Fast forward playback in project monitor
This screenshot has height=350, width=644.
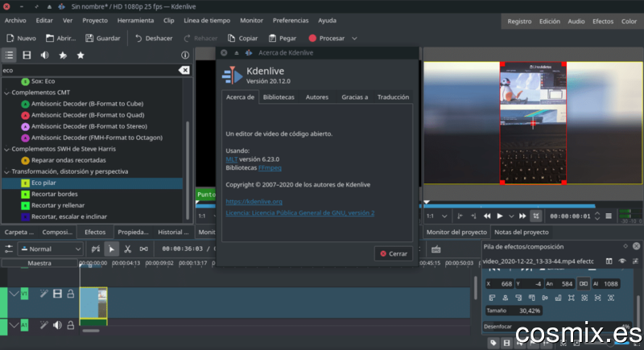pyautogui.click(x=522, y=216)
